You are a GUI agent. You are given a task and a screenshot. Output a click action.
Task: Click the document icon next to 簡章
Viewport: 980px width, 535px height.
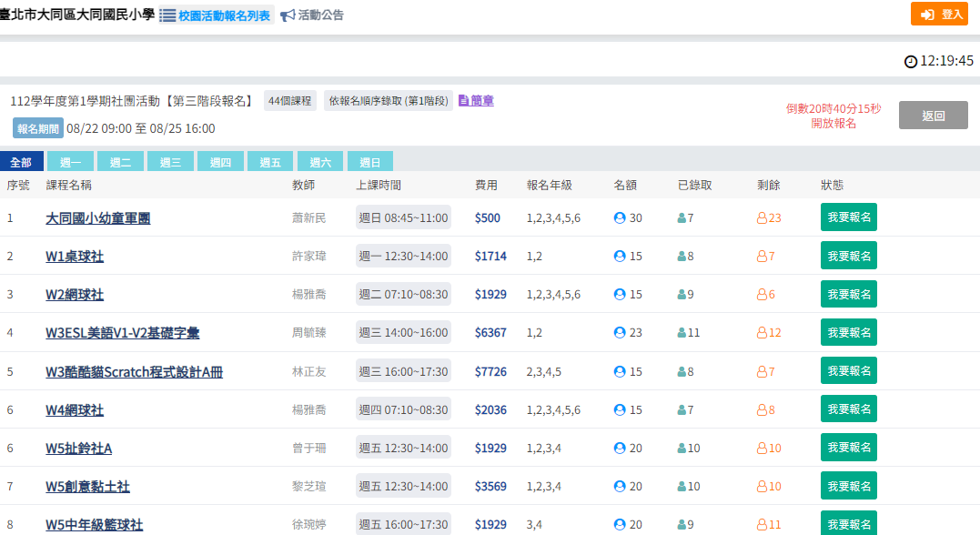463,101
